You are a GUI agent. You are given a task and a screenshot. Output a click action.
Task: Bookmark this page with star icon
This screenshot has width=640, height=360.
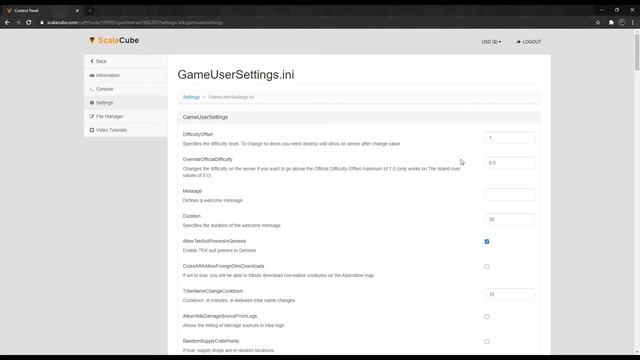point(598,22)
